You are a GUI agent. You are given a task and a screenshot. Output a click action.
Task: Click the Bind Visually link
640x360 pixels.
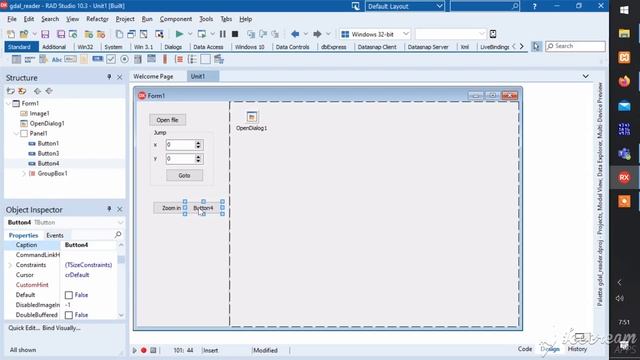pyautogui.click(x=61, y=328)
